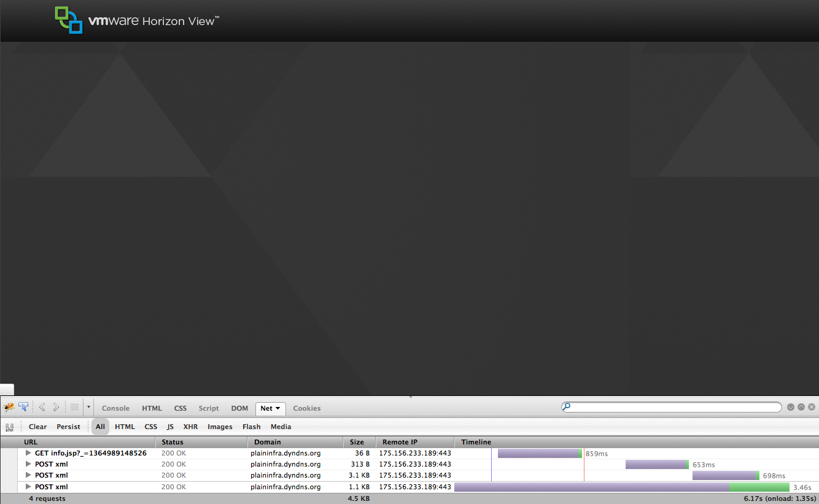The width and height of the screenshot is (819, 504).
Task: Switch to the DOM tab
Action: coord(239,408)
